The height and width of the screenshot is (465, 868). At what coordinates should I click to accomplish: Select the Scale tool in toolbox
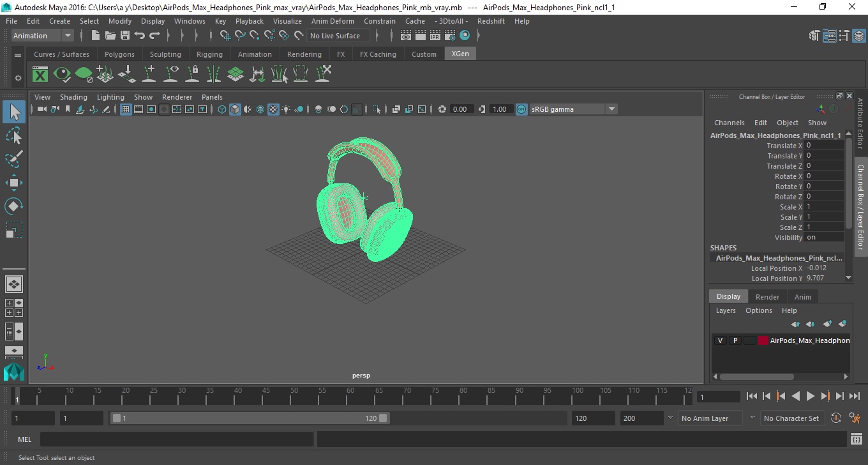14,230
